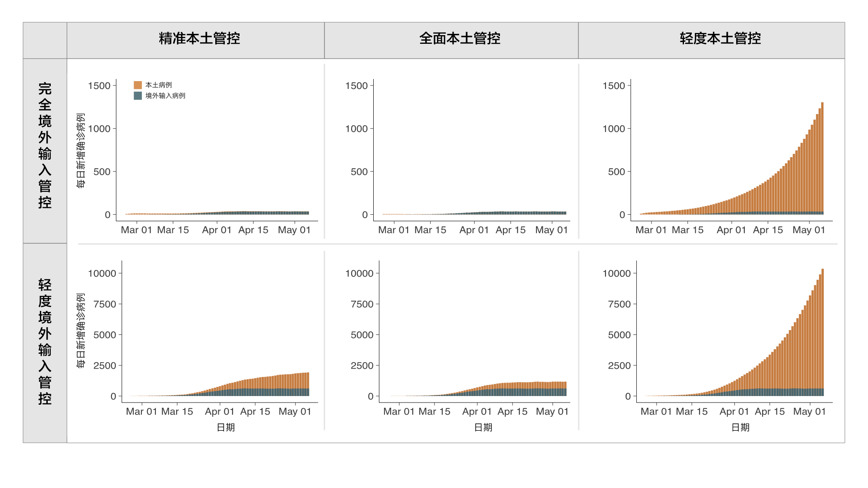Viewport: 868px width, 488px height.
Task: Click the 5000 tick label in 精准本土管控 column
Action: coord(105,335)
